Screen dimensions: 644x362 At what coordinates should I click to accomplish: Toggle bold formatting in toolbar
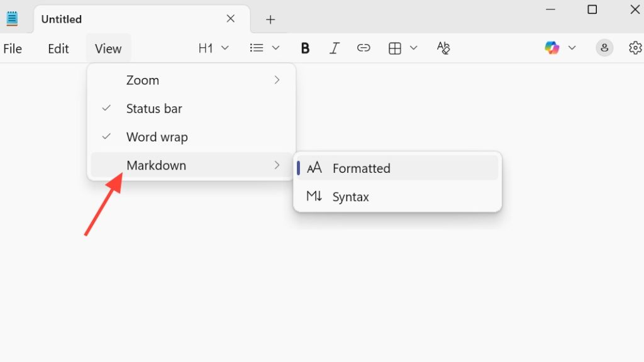coord(305,48)
